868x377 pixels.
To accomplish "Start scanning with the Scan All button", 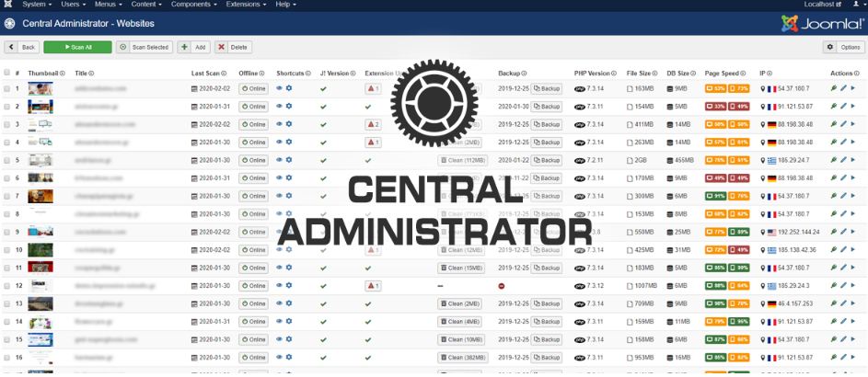I will [x=77, y=48].
